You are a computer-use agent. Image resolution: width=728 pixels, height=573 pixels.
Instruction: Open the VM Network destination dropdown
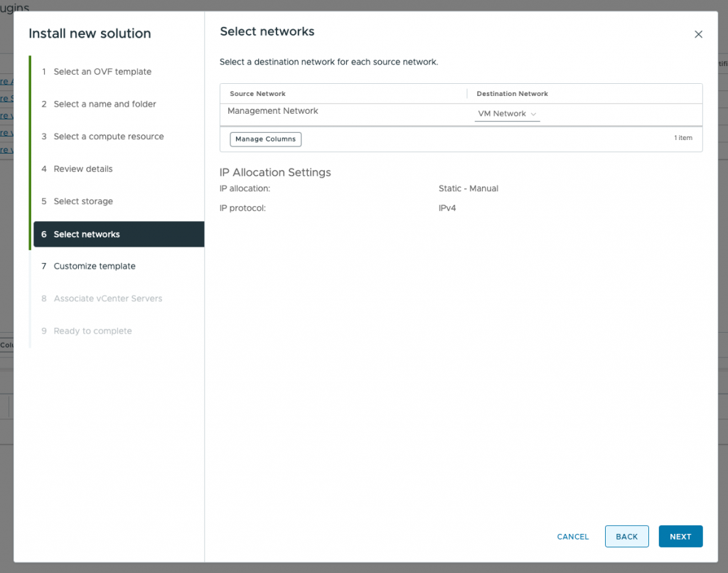[x=507, y=114]
